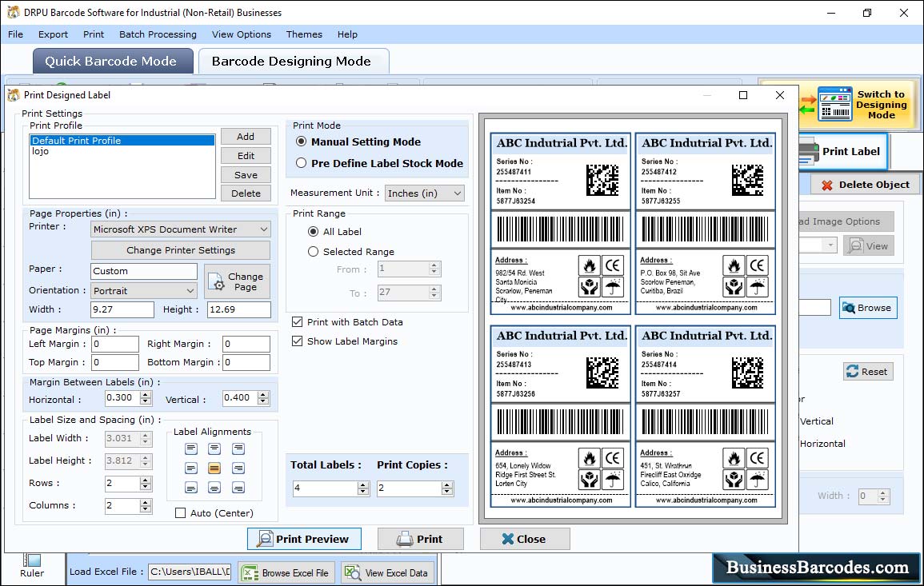The height and width of the screenshot is (586, 924).
Task: Click the red Delete Object icon
Action: 827,185
